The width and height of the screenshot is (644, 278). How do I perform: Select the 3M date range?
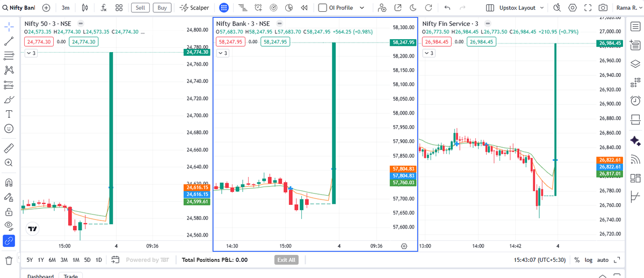[64, 260]
